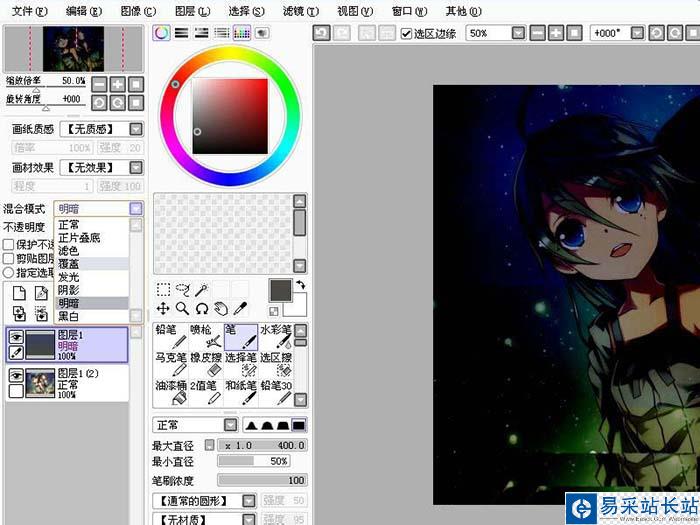The width and height of the screenshot is (700, 525).
Task: Zoom in with navigator plus button
Action: coord(118,84)
